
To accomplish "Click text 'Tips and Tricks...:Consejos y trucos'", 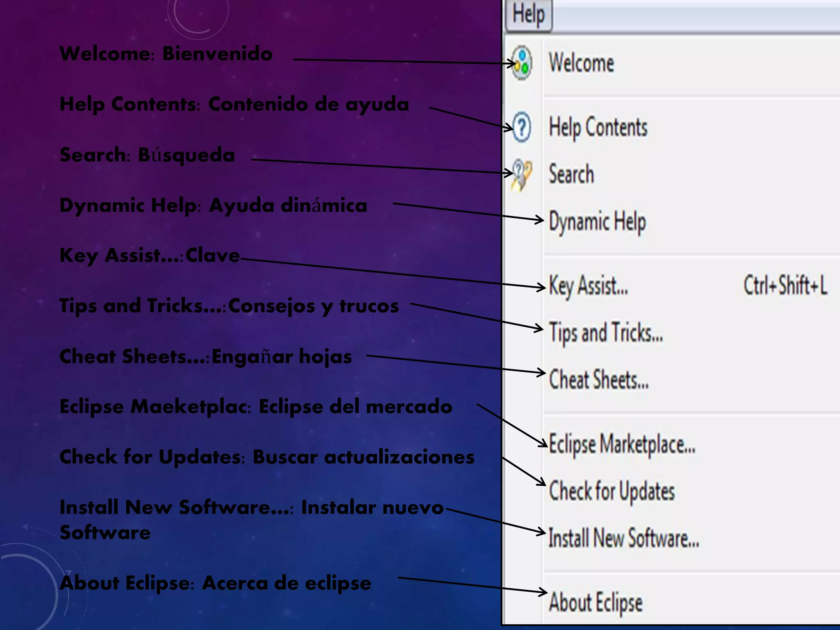I will [229, 306].
